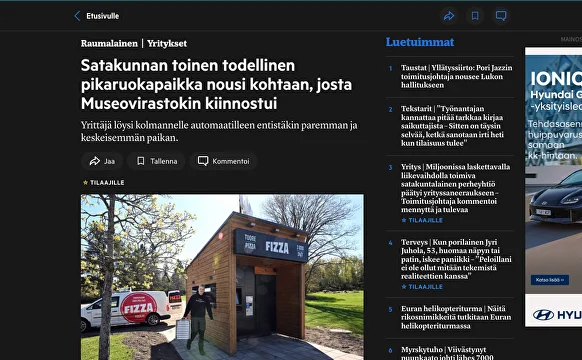
Task: Click the Etusivulle back link text
Action: 102,16
